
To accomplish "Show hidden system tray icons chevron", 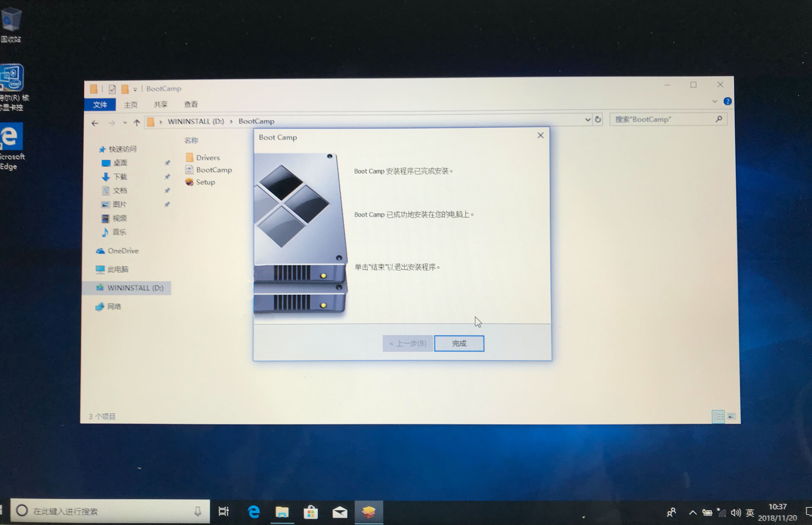I will point(693,512).
